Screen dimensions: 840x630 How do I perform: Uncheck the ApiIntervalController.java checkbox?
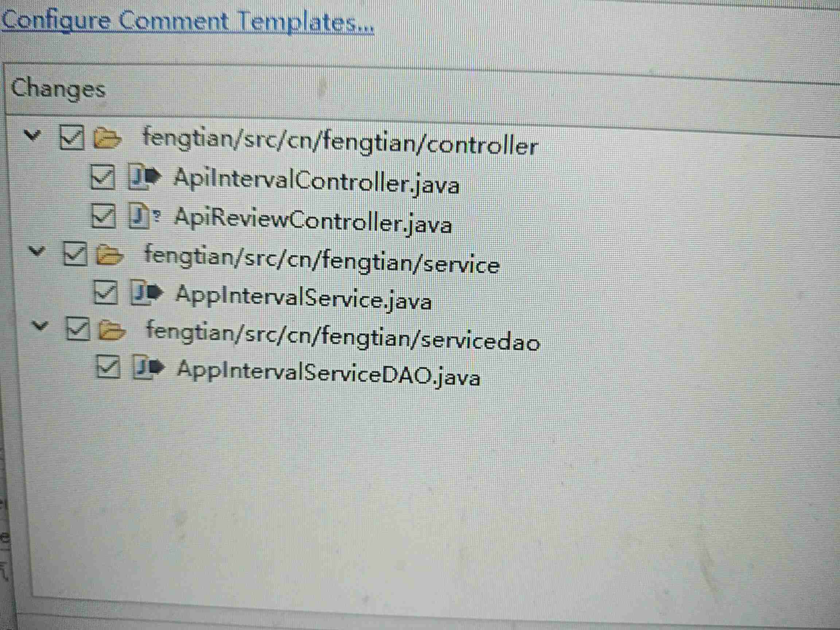coord(102,177)
